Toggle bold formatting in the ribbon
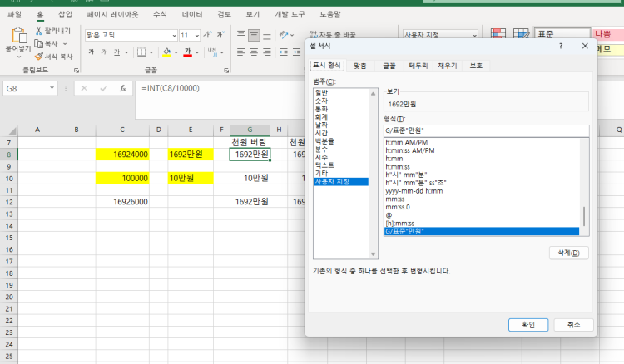This screenshot has height=364, width=624. point(92,52)
